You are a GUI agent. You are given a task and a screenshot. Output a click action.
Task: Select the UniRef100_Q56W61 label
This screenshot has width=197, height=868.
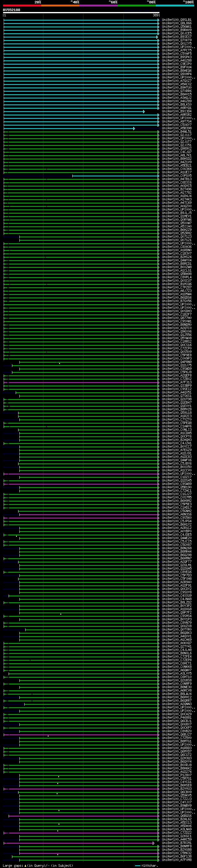177,26
